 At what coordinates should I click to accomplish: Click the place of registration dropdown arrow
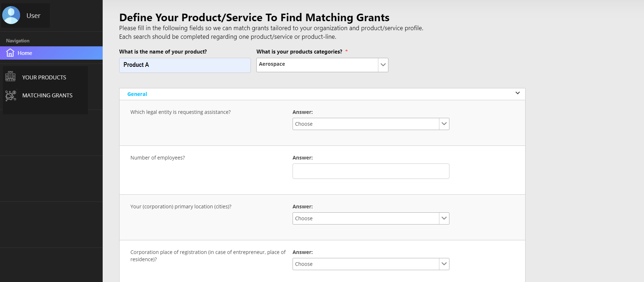pyautogui.click(x=444, y=264)
